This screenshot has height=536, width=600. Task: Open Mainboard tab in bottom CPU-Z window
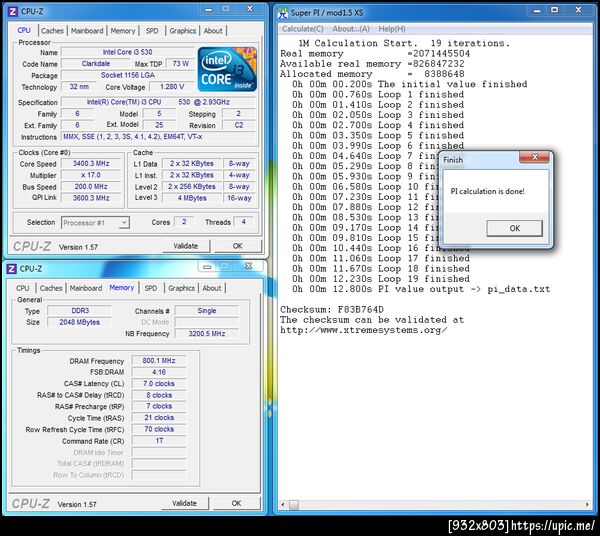pos(86,288)
